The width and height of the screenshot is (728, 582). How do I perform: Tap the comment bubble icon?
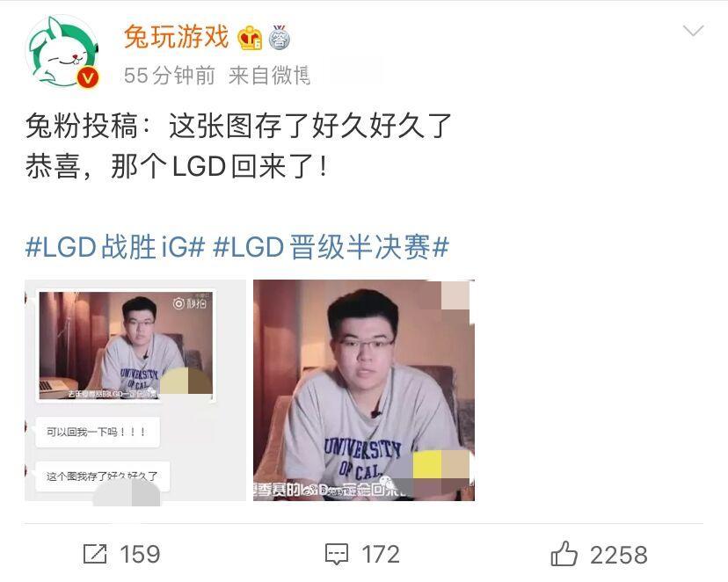(x=337, y=554)
